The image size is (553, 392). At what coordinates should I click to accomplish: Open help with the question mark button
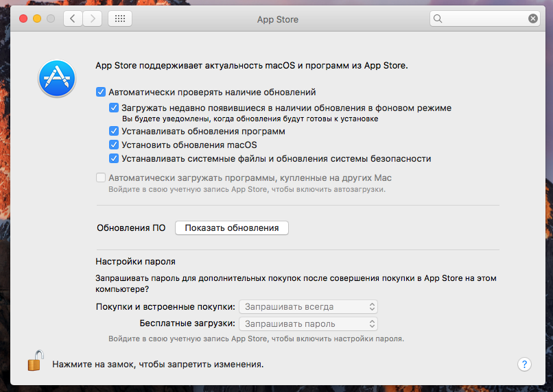point(524,364)
